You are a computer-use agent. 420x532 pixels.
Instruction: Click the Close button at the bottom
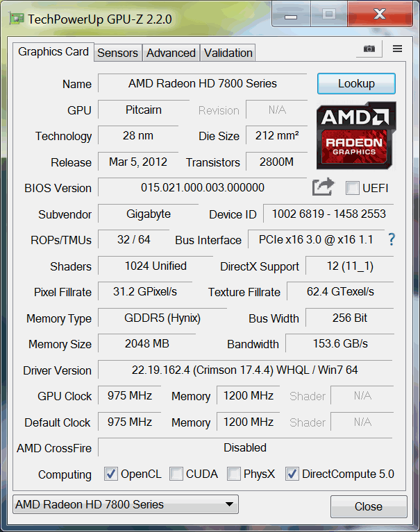coord(369,506)
